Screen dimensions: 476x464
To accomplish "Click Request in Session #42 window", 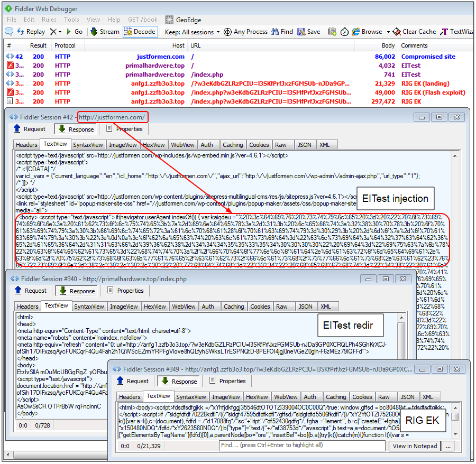I will (30, 129).
